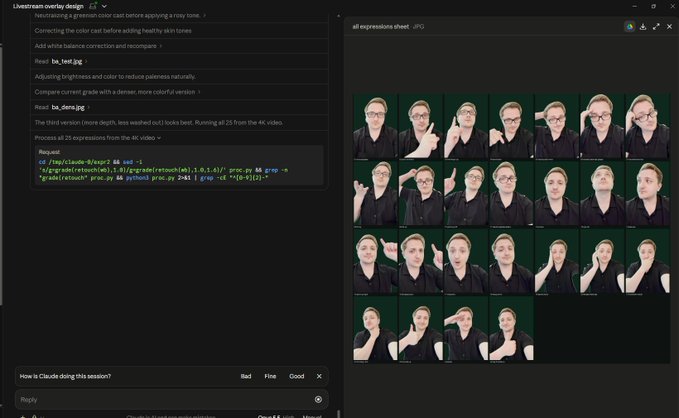Click the first thumbnail of the third row
This screenshot has width=679, height=418.
pyautogui.click(x=375, y=262)
